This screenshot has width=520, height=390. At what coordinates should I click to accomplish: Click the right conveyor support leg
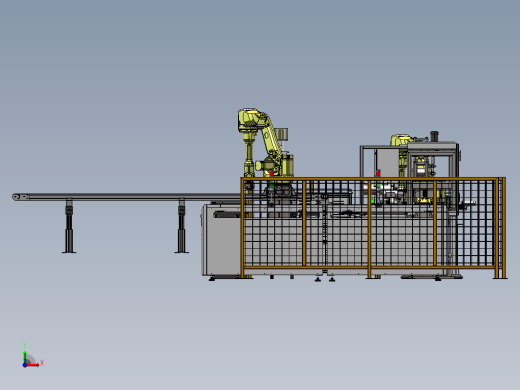point(181,226)
